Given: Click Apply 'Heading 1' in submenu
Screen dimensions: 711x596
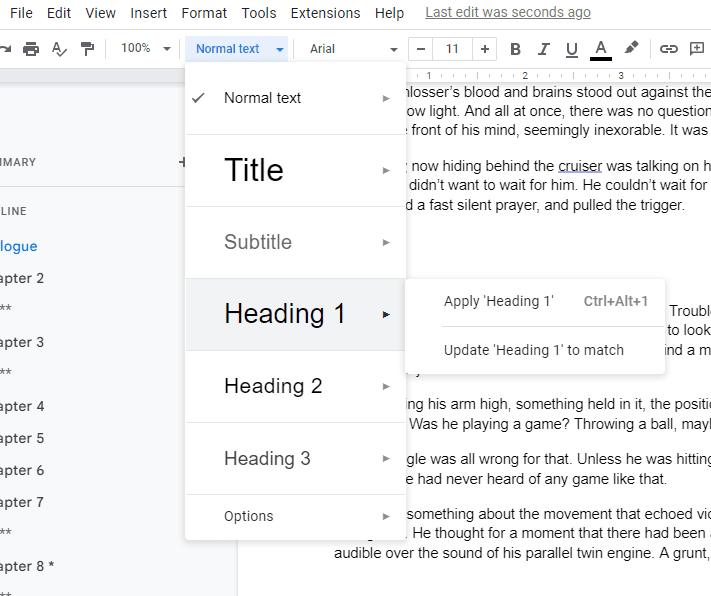Looking at the screenshot, I should point(535,302).
